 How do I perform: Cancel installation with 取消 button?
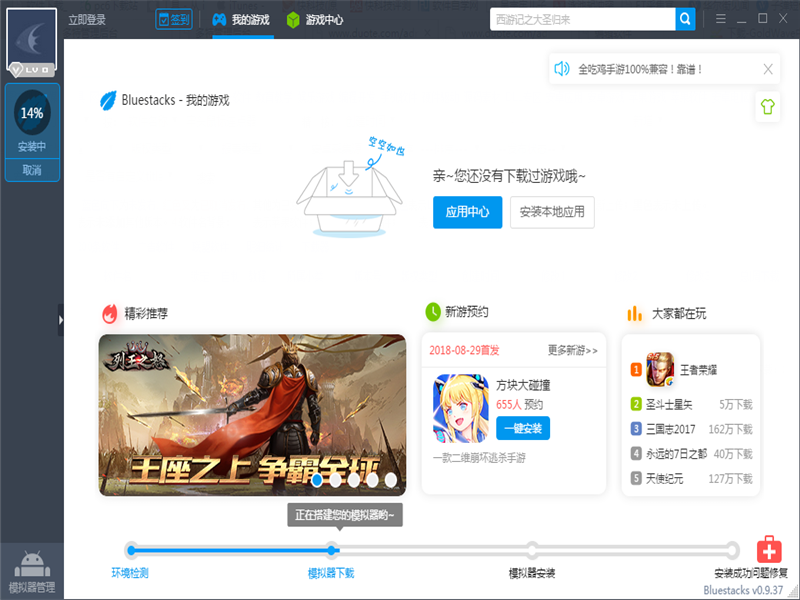tap(32, 170)
